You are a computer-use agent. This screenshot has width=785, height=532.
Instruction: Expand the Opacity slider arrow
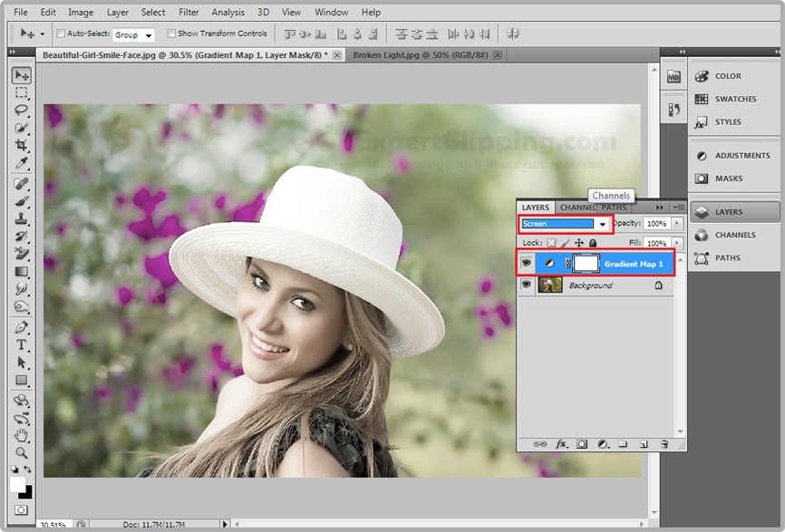[x=676, y=224]
